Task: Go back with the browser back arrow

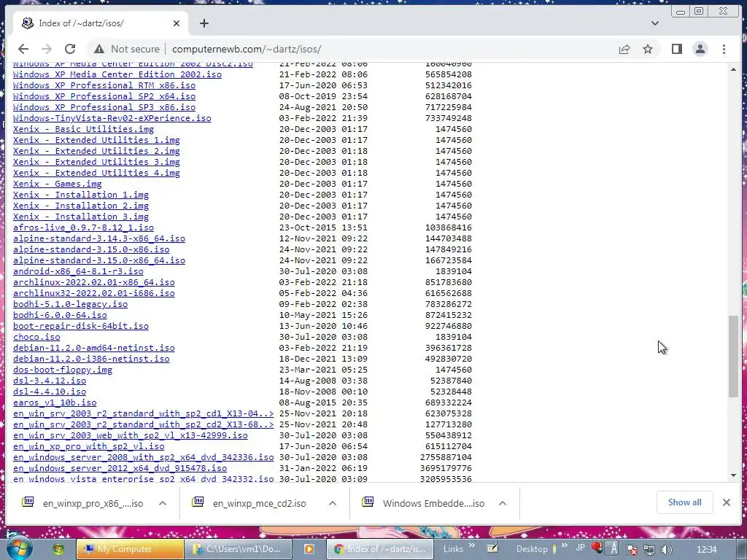Action: (x=23, y=49)
